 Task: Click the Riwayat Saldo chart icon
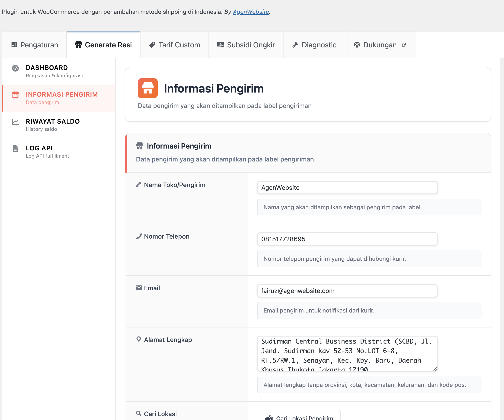pos(15,122)
